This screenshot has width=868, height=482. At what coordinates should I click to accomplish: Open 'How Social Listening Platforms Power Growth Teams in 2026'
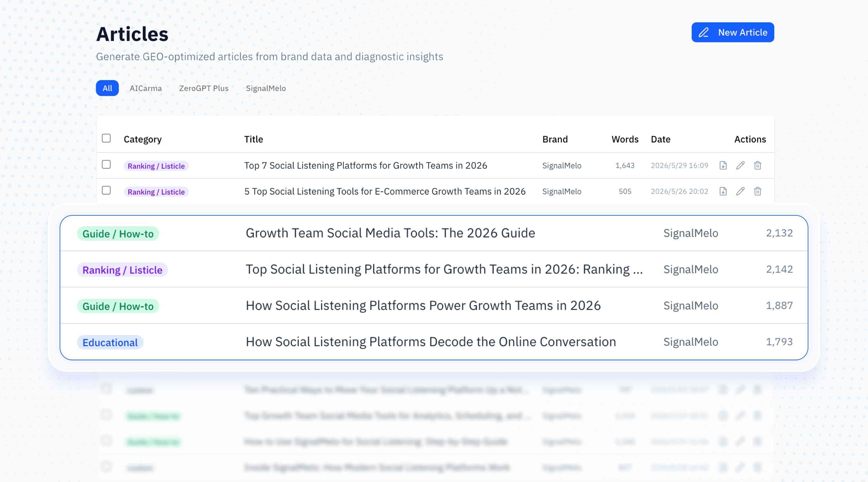pos(423,305)
